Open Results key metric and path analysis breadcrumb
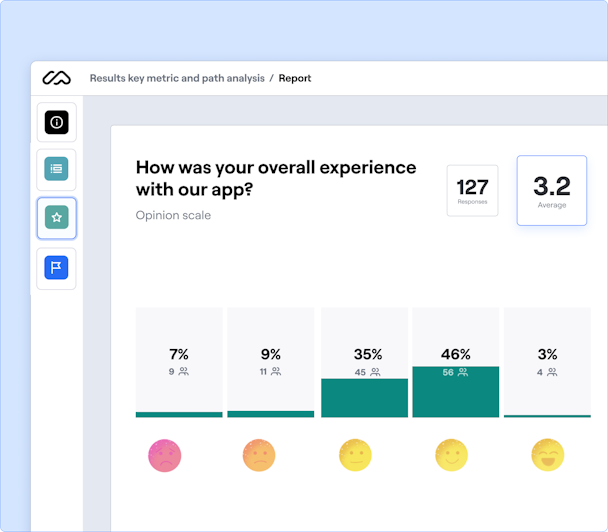The image size is (608, 532). (176, 78)
